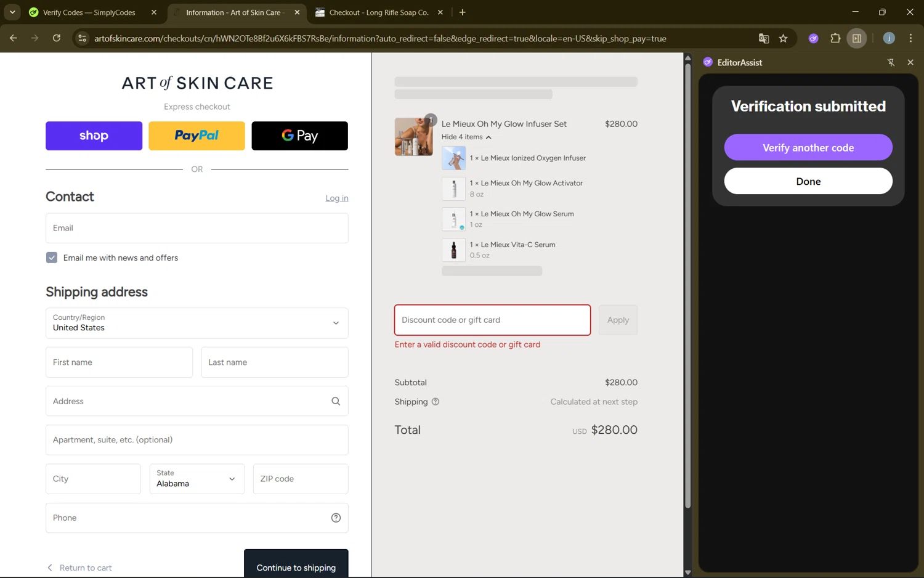Screen dimensions: 924x578
Task: Open the Country/Region dropdown
Action: tap(197, 323)
